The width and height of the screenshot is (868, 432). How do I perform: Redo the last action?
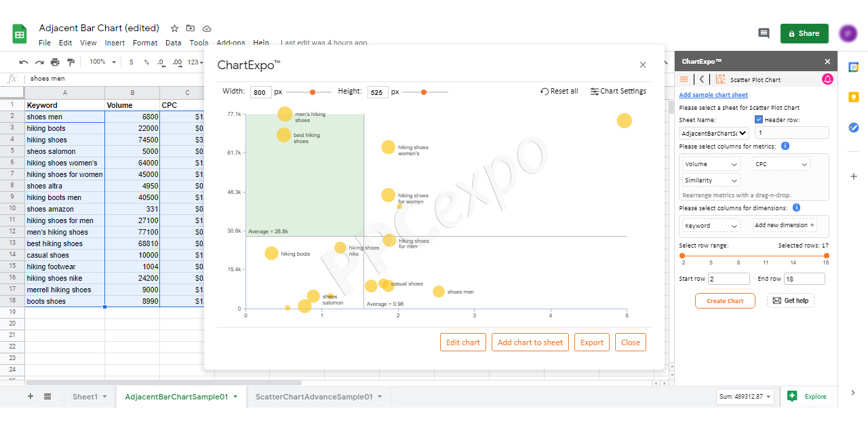[39, 62]
